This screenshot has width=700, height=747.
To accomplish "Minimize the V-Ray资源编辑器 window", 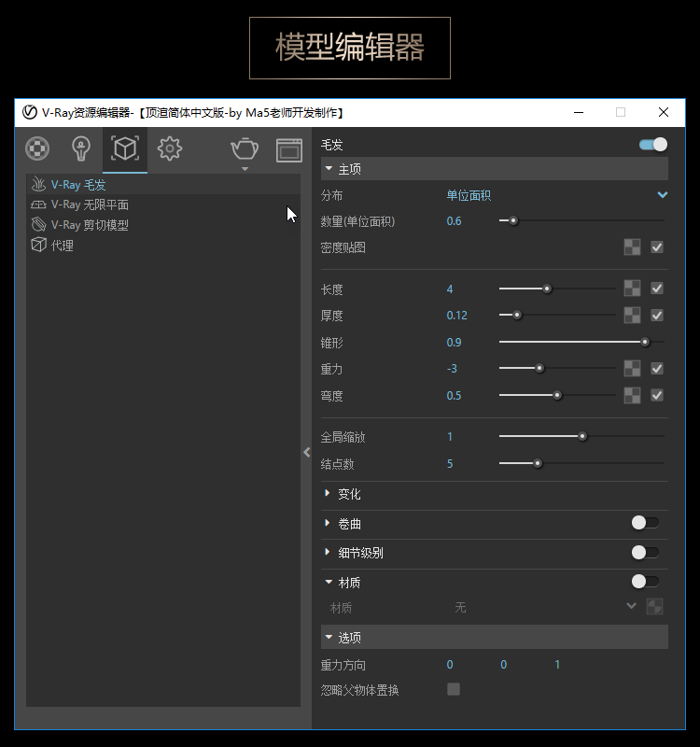I will tap(579, 112).
